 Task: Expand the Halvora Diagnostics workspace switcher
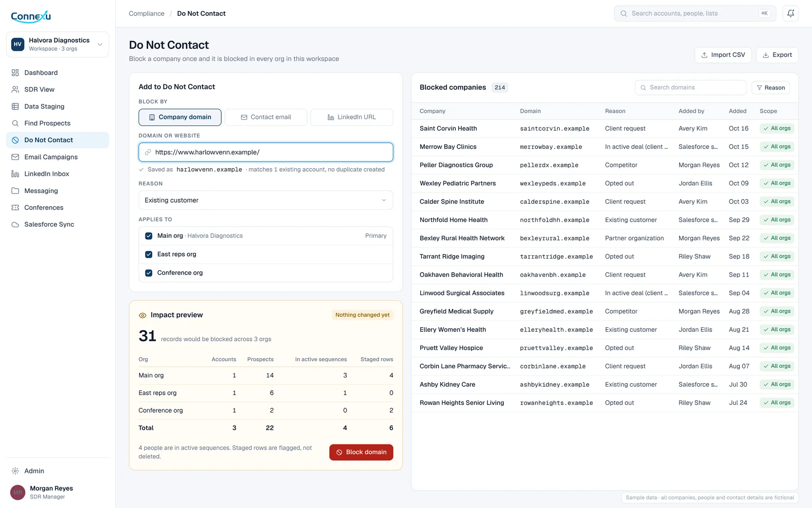click(x=57, y=44)
